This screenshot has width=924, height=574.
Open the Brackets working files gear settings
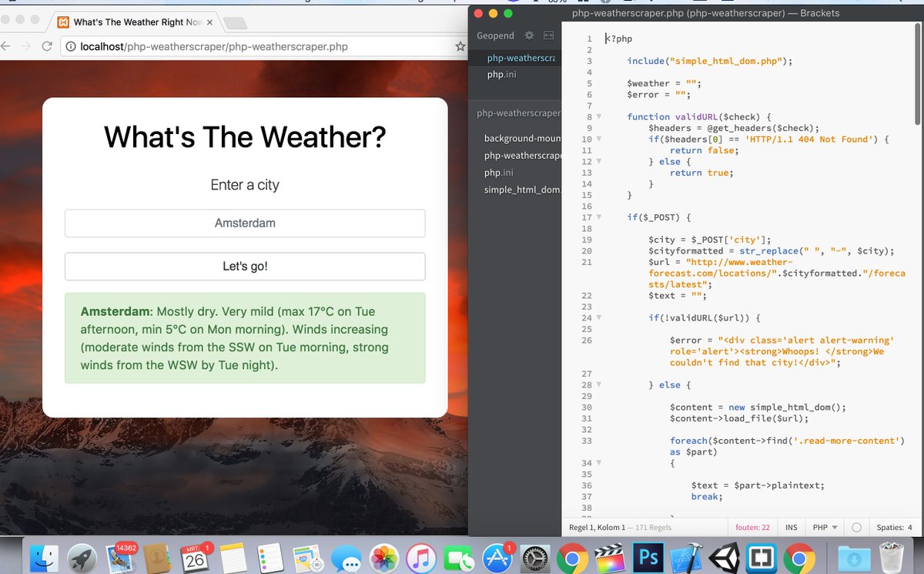tap(529, 35)
